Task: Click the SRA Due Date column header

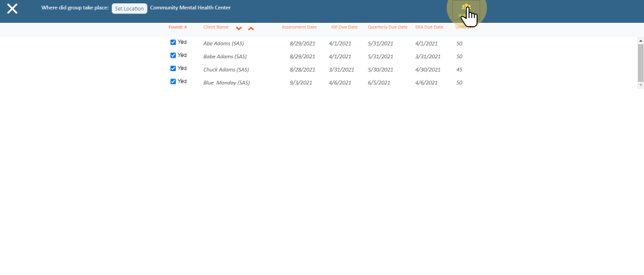Action: pyautogui.click(x=429, y=27)
